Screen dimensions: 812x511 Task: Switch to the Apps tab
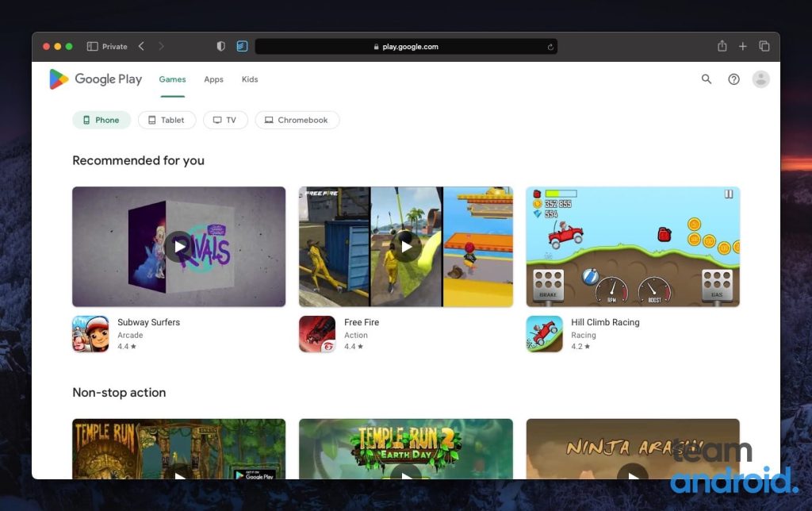pos(213,79)
